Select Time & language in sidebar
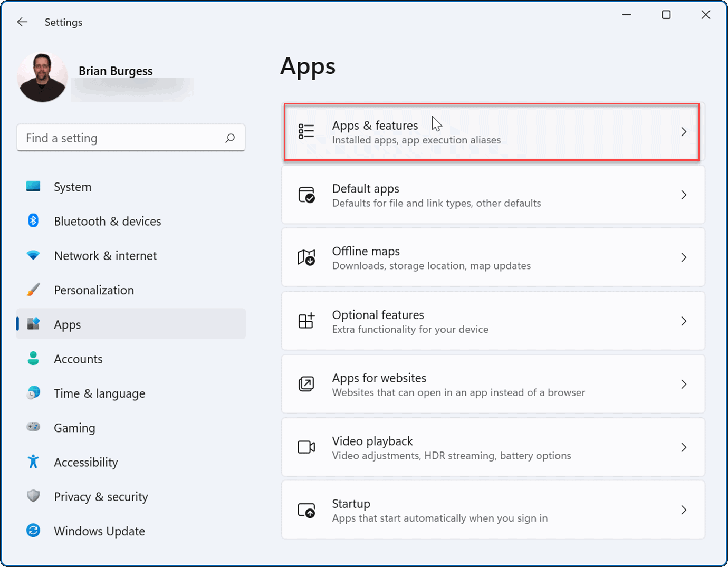Screen dimensions: 728x567 [99, 393]
